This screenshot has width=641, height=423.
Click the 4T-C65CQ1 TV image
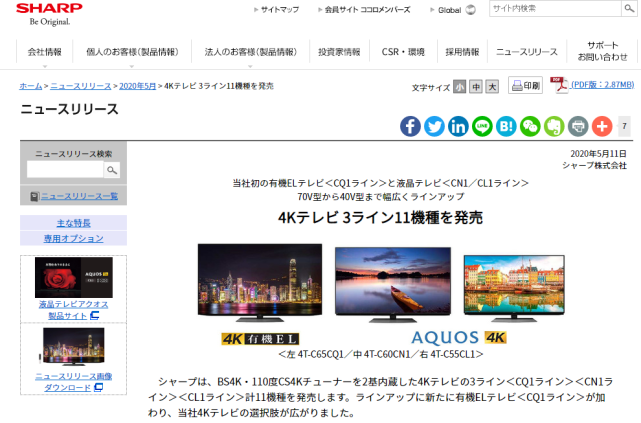[x=260, y=283]
